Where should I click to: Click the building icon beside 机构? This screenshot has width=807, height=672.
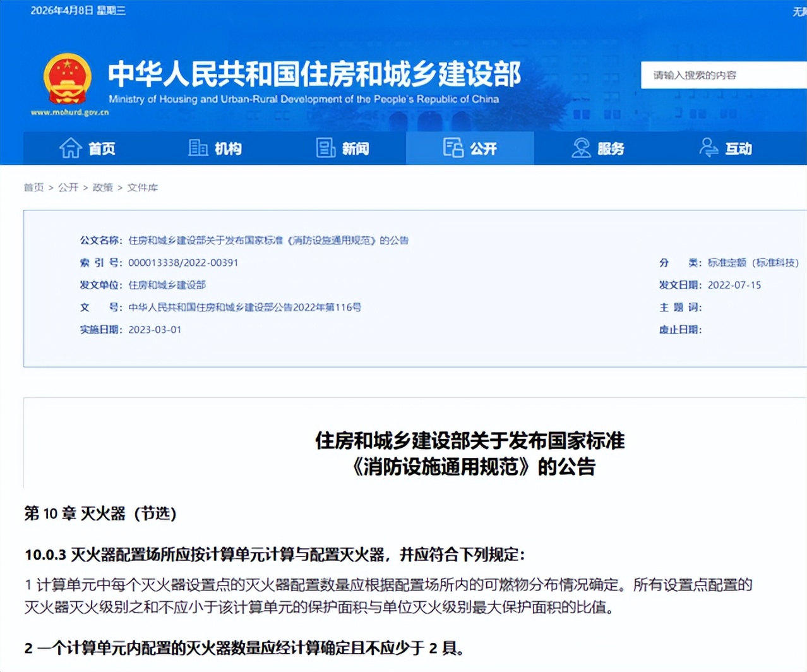click(x=198, y=148)
